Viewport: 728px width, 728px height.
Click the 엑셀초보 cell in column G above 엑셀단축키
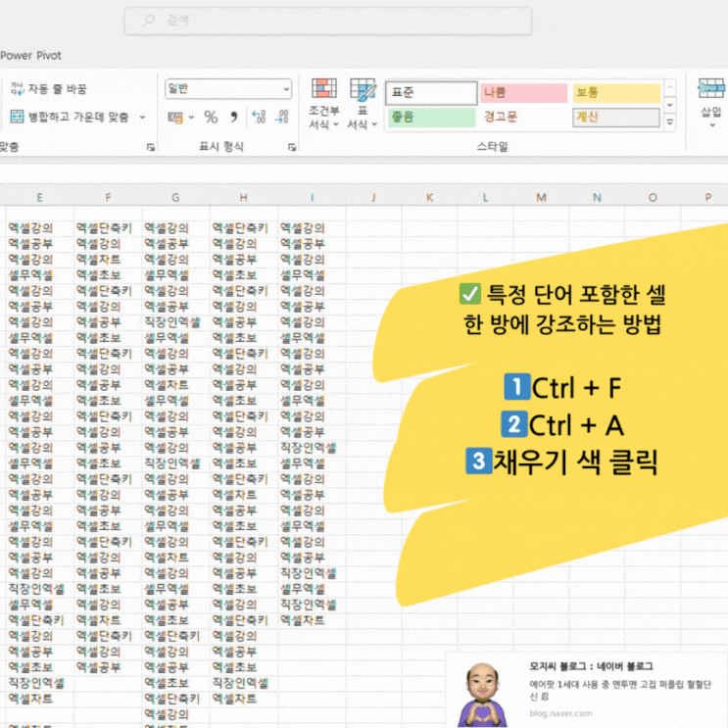pos(175,683)
